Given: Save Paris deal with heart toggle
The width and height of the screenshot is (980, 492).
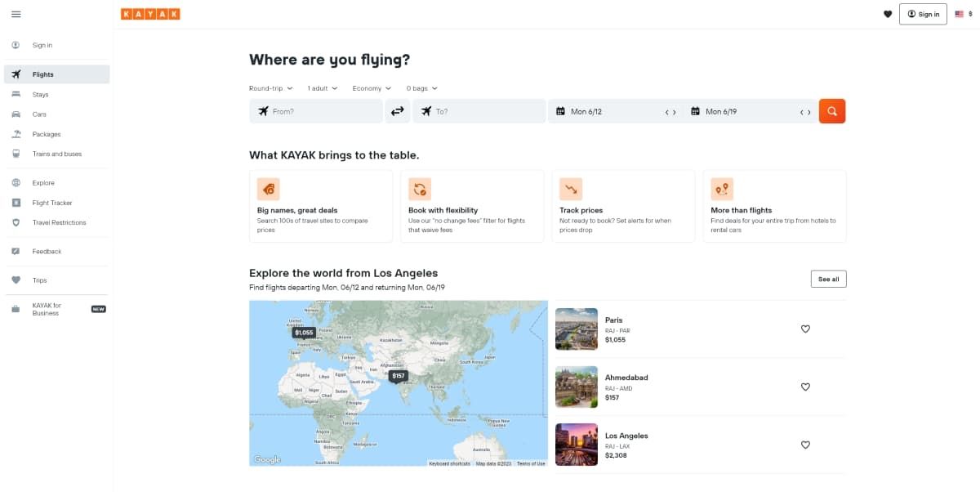Looking at the screenshot, I should coord(805,329).
